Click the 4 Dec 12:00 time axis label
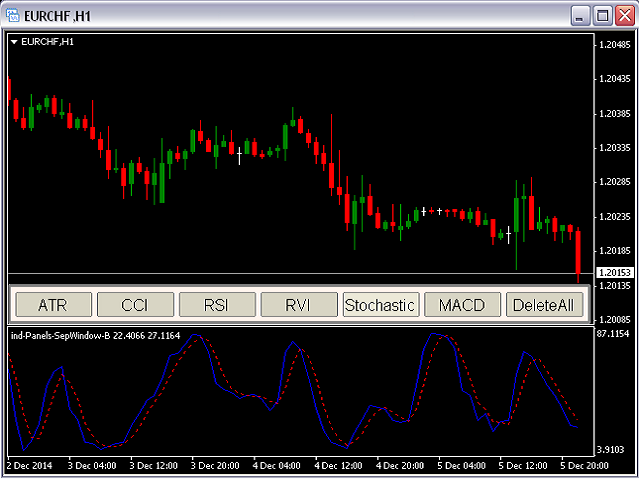640x480 pixels. click(x=340, y=465)
